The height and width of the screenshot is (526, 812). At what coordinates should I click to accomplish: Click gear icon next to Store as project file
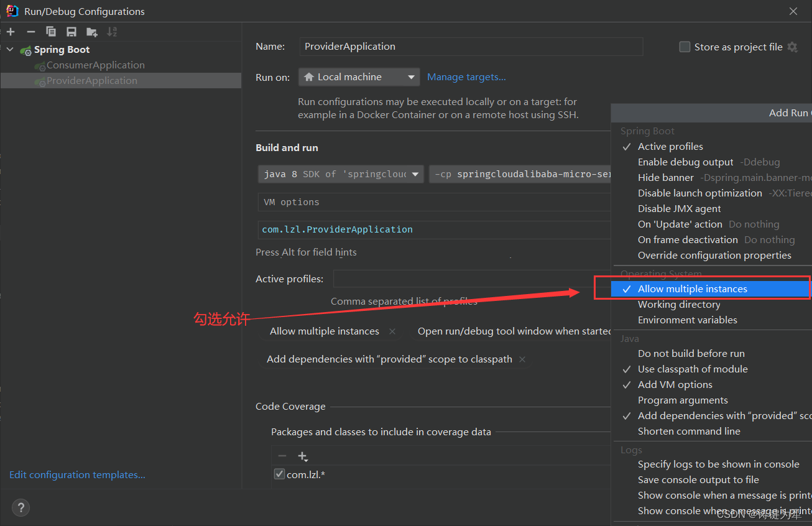tap(792, 47)
